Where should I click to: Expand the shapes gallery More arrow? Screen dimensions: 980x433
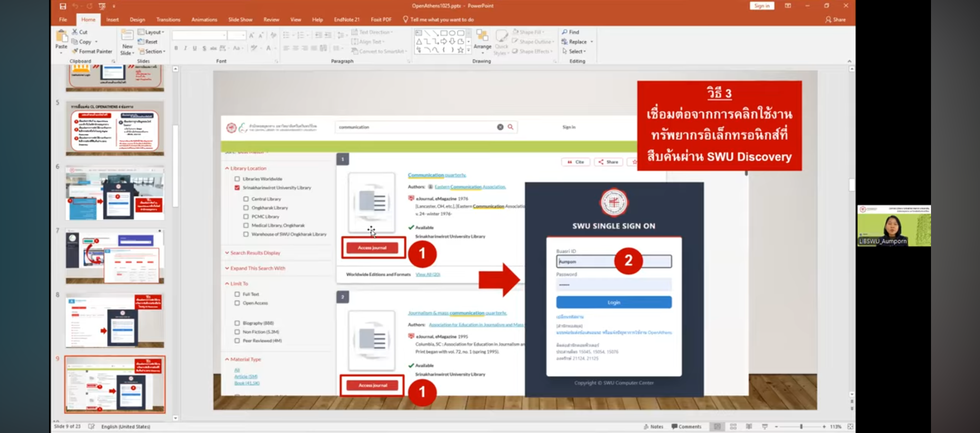(469, 50)
